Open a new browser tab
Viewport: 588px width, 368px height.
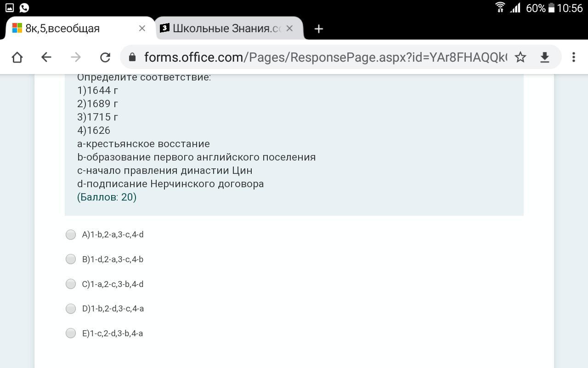[x=318, y=29]
